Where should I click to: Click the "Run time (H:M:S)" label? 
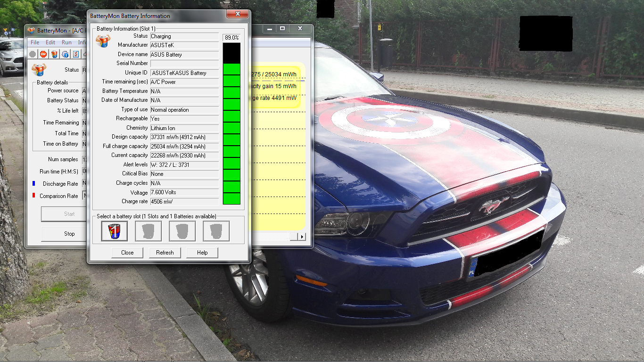coord(59,172)
